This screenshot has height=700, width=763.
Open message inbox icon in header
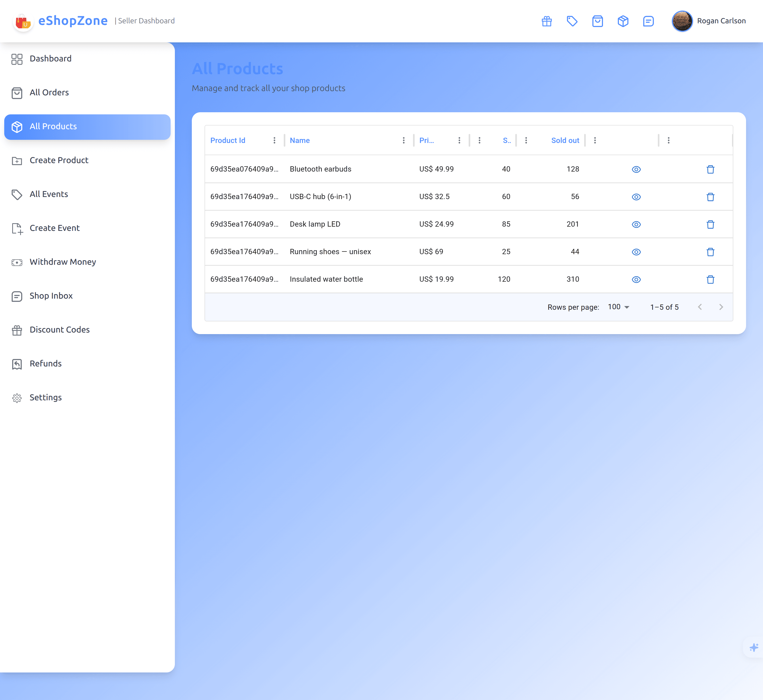click(x=648, y=21)
